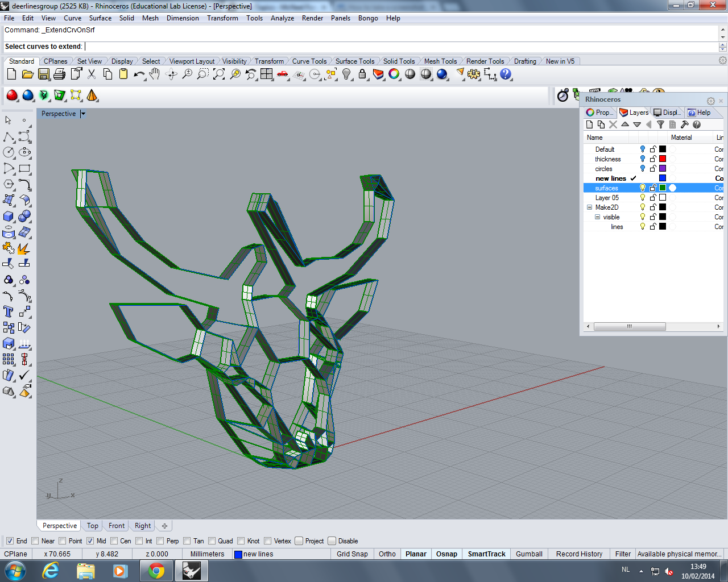
Task: Enable the Quad osnap checkbox
Action: tap(212, 541)
